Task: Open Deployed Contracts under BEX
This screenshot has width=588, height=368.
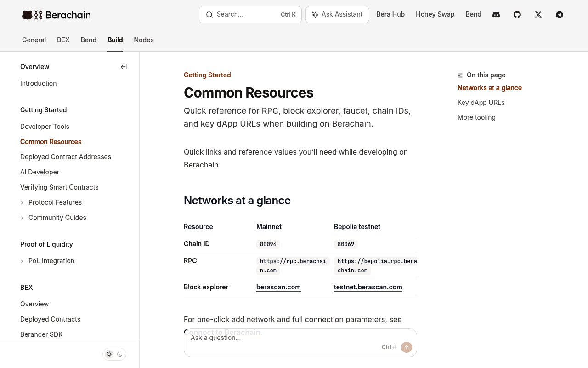Action: click(50, 319)
